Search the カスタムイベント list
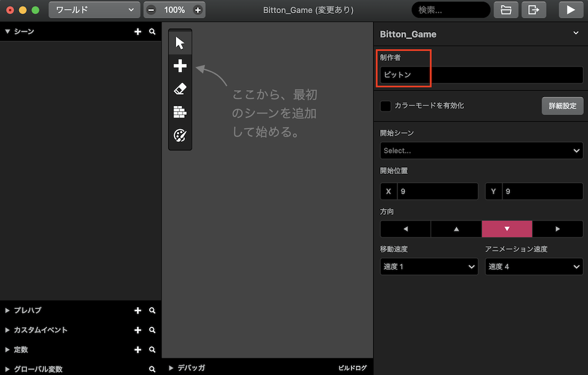Image resolution: width=588 pixels, height=375 pixels. point(152,330)
